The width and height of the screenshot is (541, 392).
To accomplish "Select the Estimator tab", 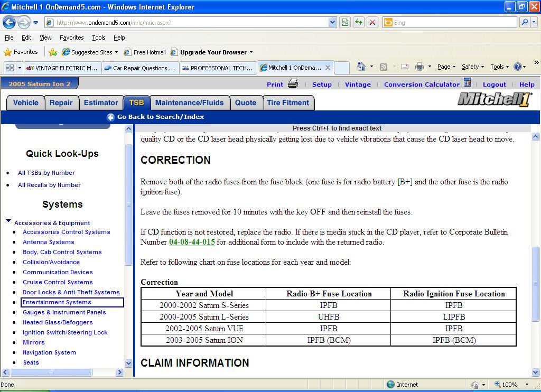I will click(101, 103).
